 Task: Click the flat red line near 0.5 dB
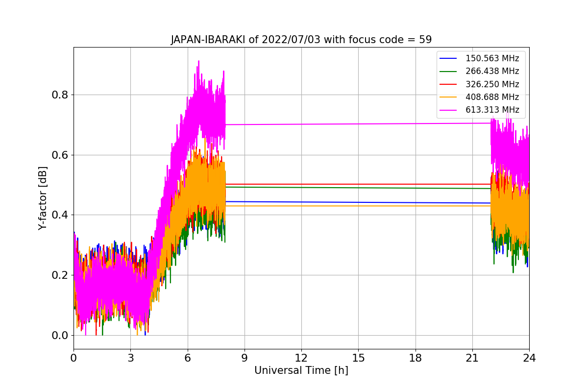click(358, 184)
